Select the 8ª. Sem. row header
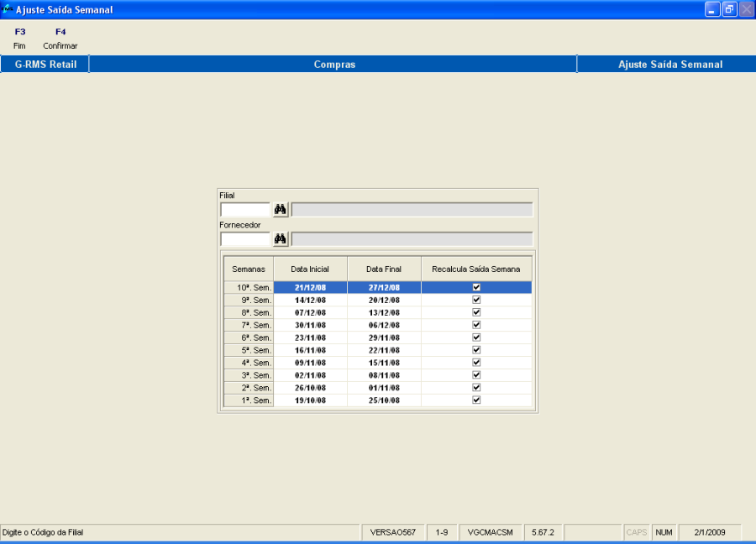This screenshot has height=544, width=756. pos(249,312)
